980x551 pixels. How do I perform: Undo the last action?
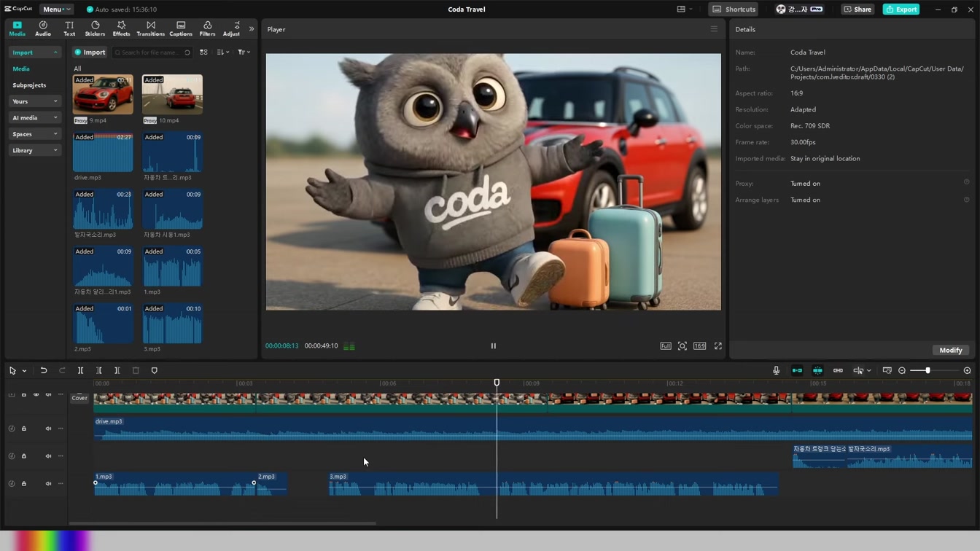tap(44, 370)
